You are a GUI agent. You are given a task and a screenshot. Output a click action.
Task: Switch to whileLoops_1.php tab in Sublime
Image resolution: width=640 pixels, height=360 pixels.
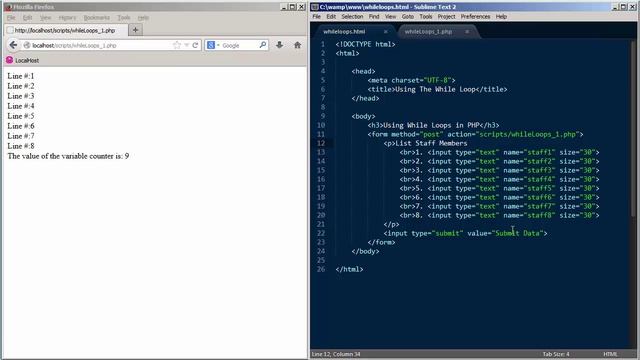tap(428, 31)
